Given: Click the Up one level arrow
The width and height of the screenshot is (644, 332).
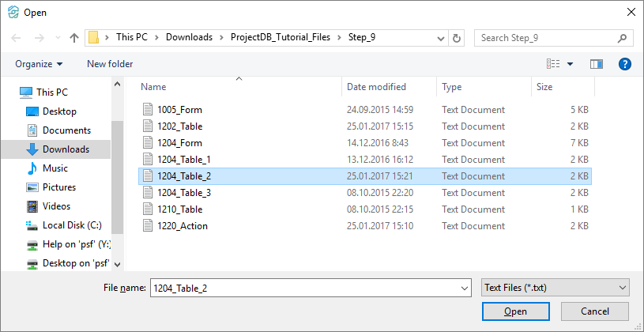Looking at the screenshot, I should tap(74, 38).
